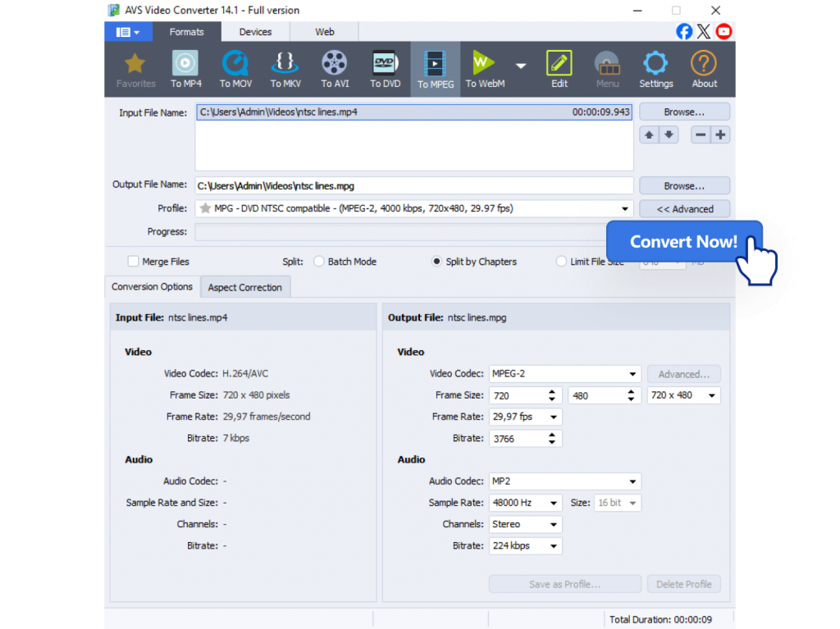Click Browse button for Input File
The width and height of the screenshot is (840, 629).
(684, 112)
